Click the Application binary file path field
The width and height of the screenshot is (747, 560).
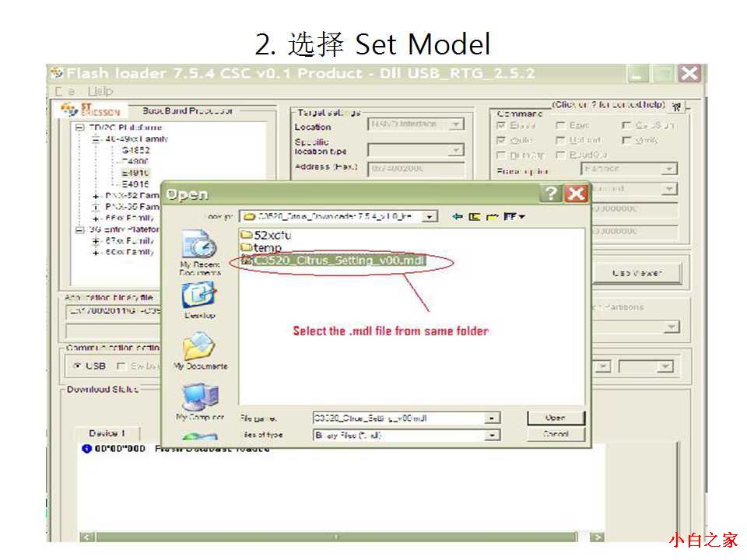pos(114,312)
